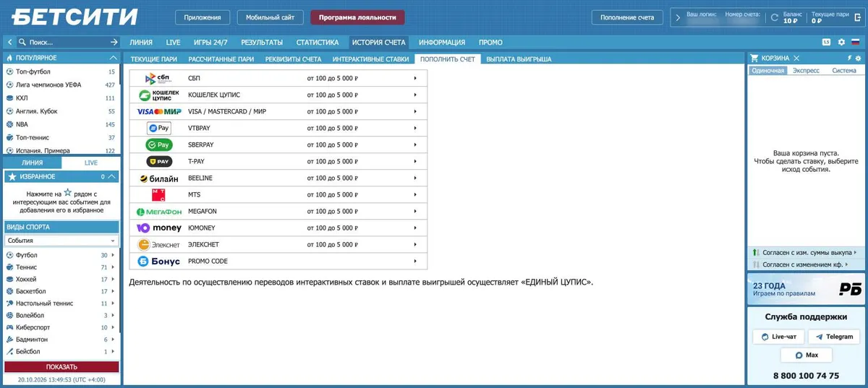
Task: Click Программа лояльности button
Action: click(357, 17)
